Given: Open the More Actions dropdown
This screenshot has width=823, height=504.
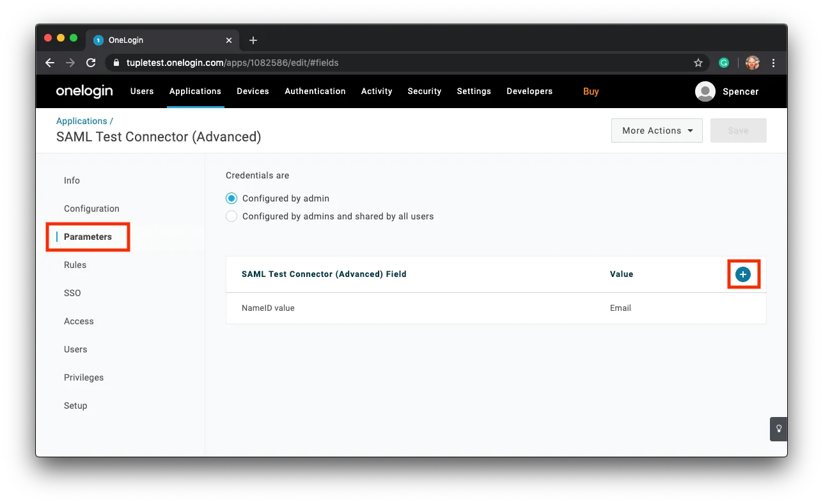Looking at the screenshot, I should pyautogui.click(x=656, y=130).
